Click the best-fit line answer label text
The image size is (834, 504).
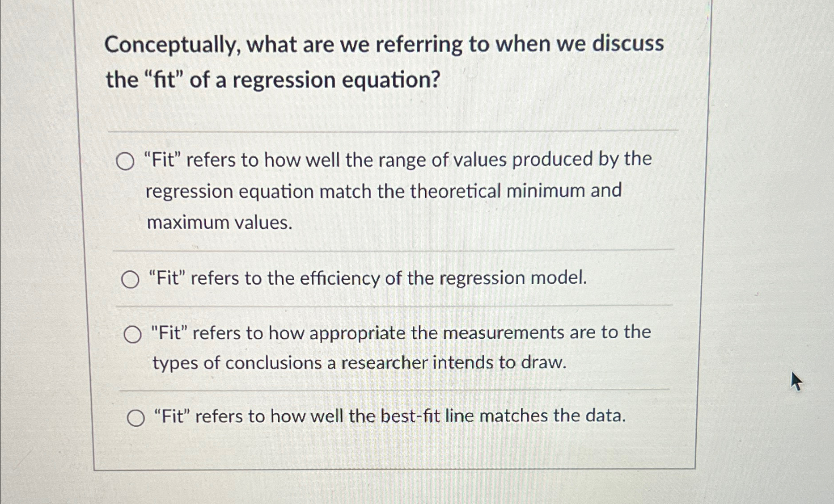[388, 416]
